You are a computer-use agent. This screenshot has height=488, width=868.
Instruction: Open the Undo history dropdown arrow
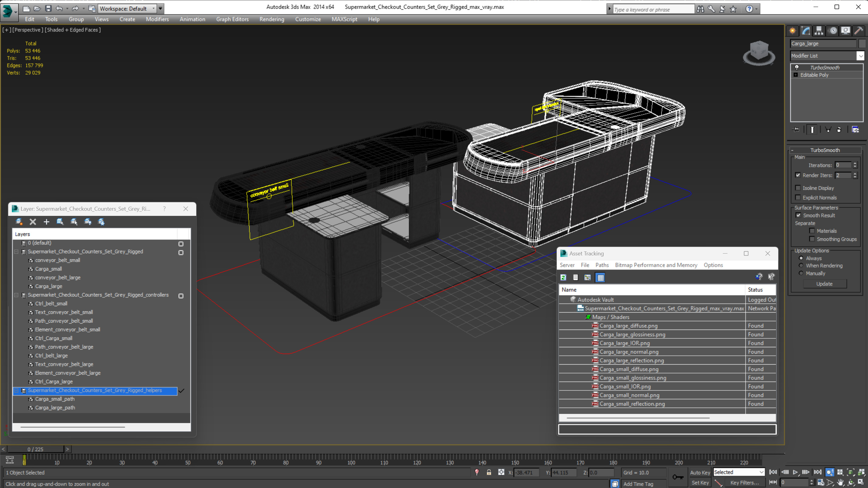tap(67, 9)
